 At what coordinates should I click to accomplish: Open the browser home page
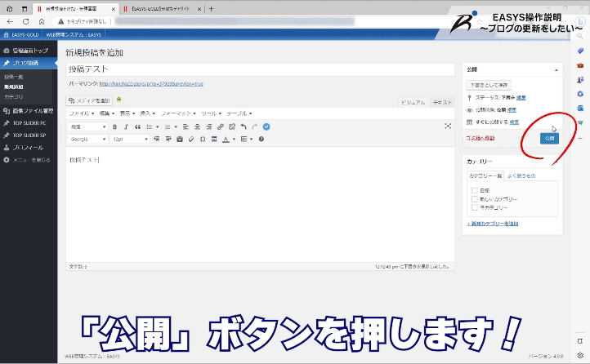pos(42,21)
